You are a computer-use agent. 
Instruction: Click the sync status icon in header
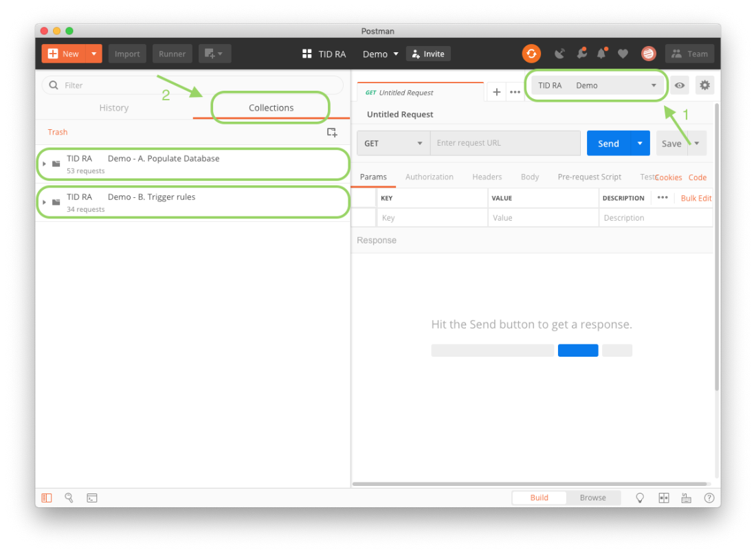pyautogui.click(x=531, y=54)
